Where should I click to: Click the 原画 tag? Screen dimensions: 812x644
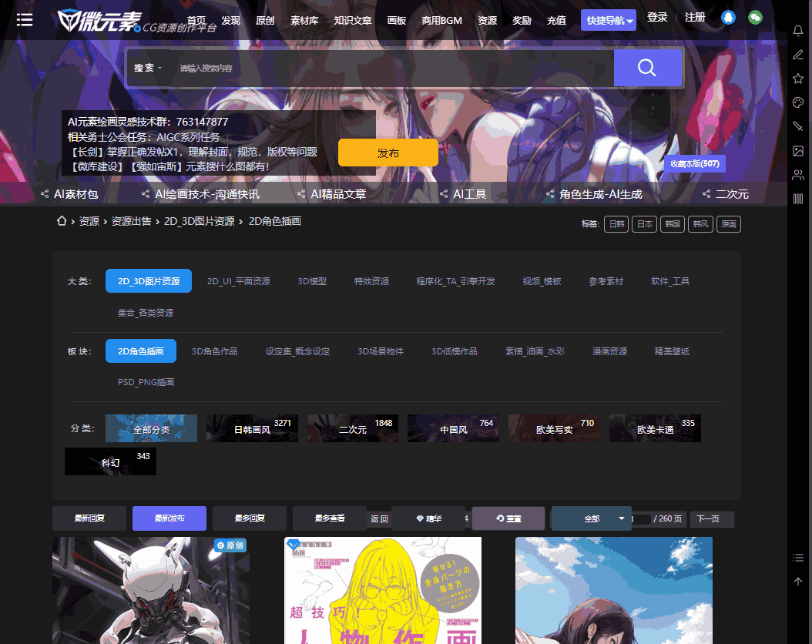pos(729,224)
